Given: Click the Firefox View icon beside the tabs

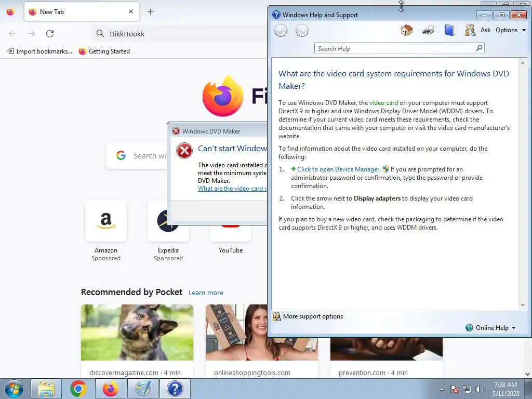Looking at the screenshot, I should pyautogui.click(x=10, y=12).
